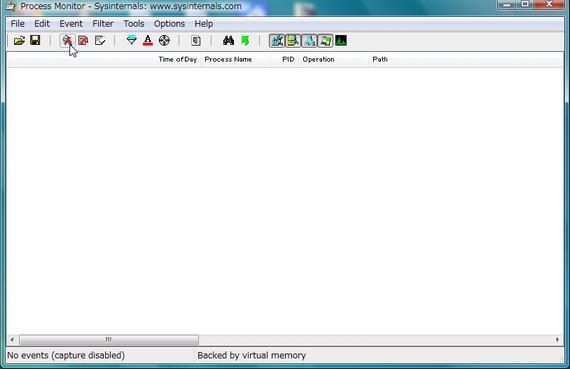Click the Process Monitor title bar icon
Viewport: 570px width, 369px height.
[11, 6]
